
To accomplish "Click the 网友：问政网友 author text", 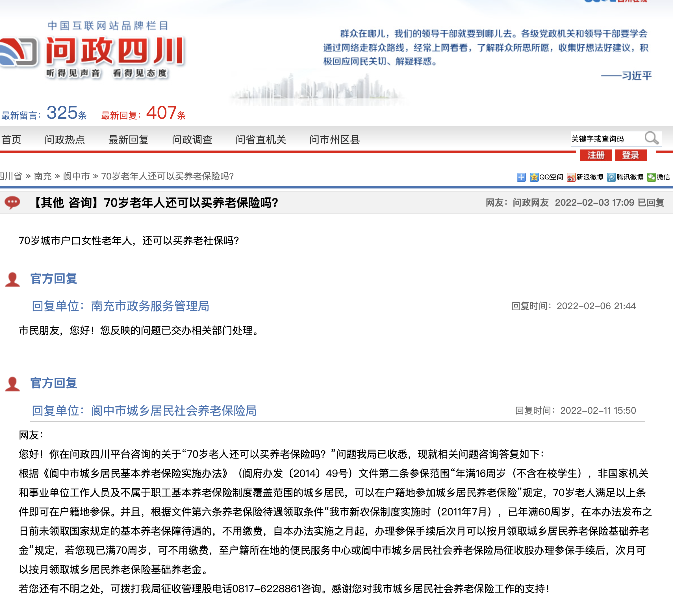I will pos(517,203).
